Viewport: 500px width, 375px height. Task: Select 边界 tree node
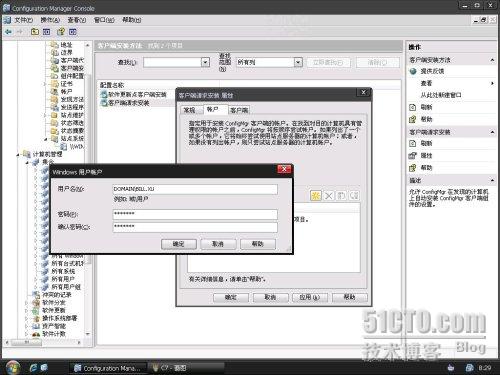pos(66,52)
